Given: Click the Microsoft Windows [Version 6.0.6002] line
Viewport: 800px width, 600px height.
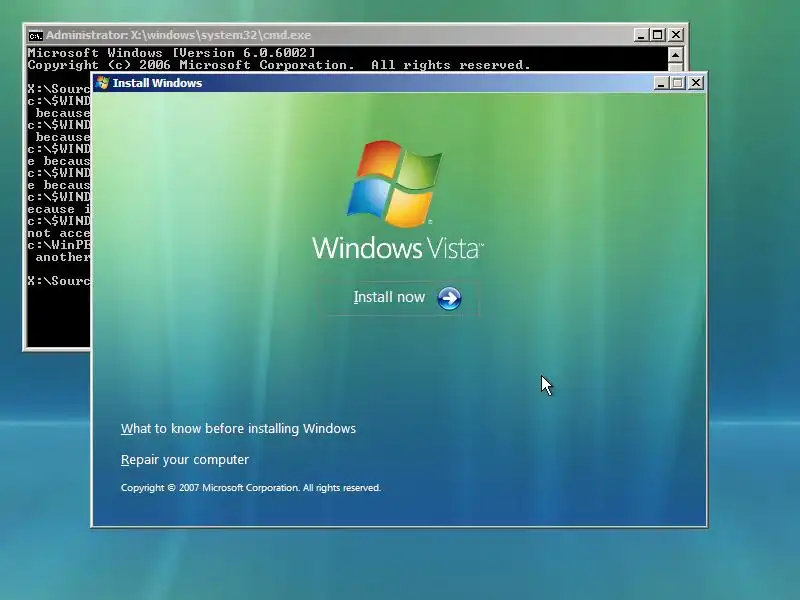Looking at the screenshot, I should pyautogui.click(x=171, y=53).
